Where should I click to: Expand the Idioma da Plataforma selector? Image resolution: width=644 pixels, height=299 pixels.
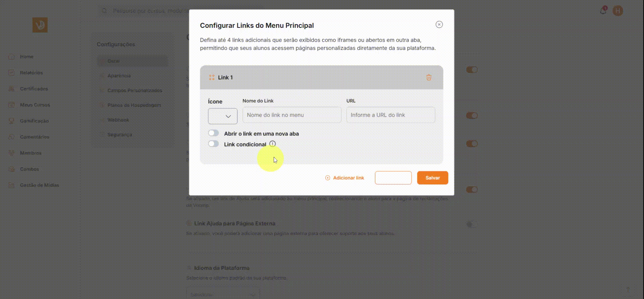tap(223, 294)
